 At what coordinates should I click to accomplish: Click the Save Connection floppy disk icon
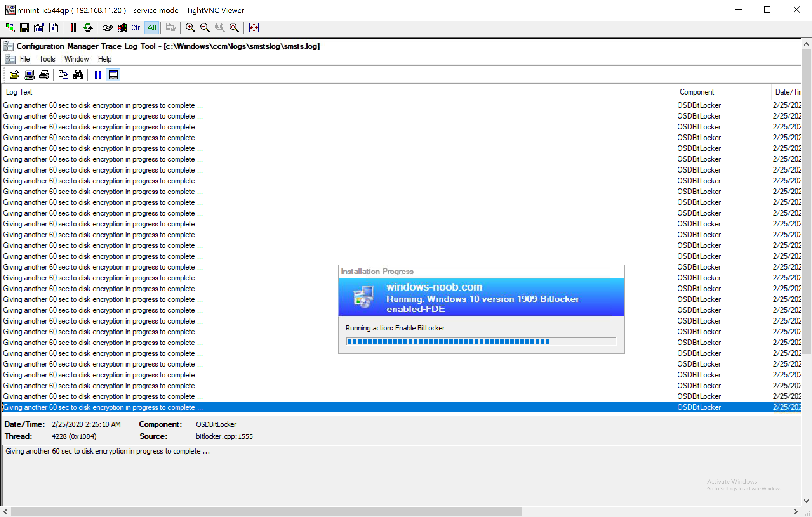pos(24,28)
